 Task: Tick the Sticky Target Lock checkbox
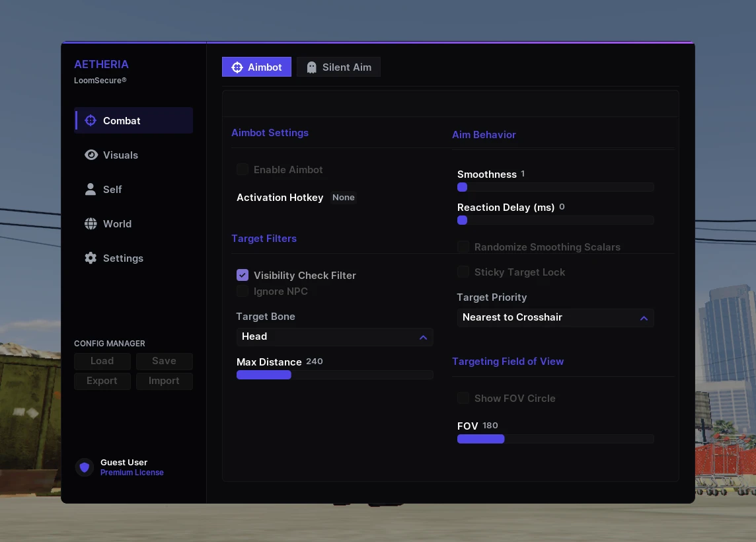(x=463, y=272)
